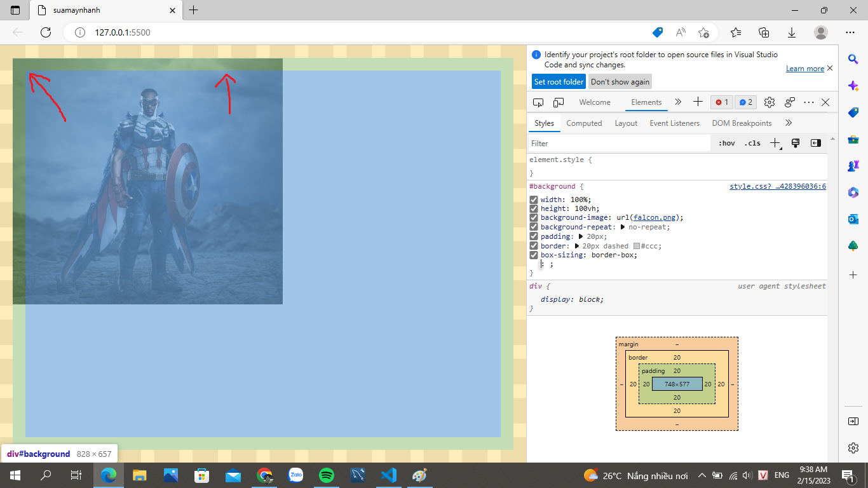Show more Styles pane tabs chevron
The image size is (868, 488).
(x=789, y=123)
